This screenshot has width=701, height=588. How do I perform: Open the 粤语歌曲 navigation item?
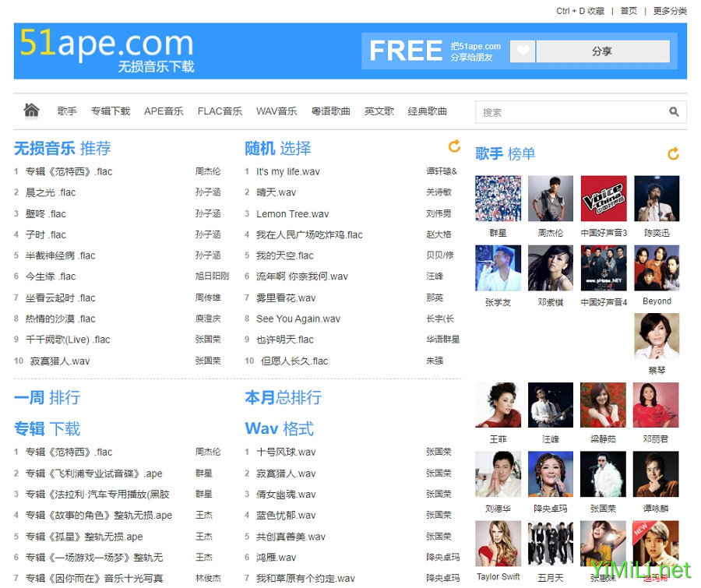[331, 111]
